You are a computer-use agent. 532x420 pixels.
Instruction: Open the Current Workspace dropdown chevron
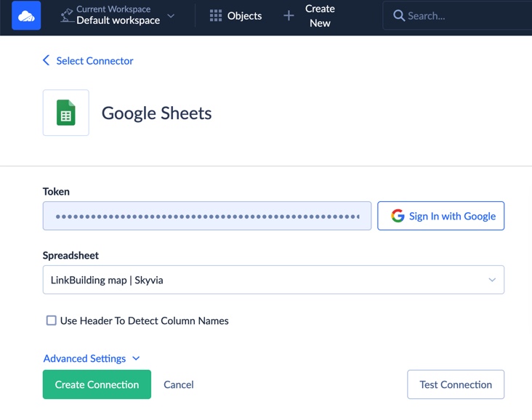click(x=171, y=16)
